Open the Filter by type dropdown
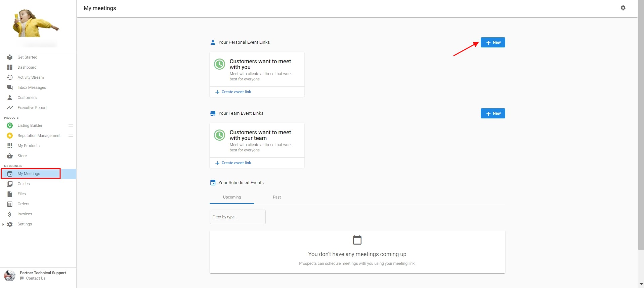Image resolution: width=644 pixels, height=288 pixels. pyautogui.click(x=238, y=217)
